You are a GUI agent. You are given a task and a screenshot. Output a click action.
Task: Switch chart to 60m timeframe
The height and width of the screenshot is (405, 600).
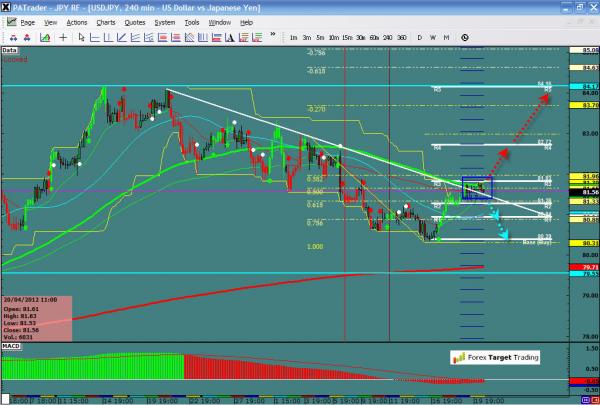(x=373, y=37)
